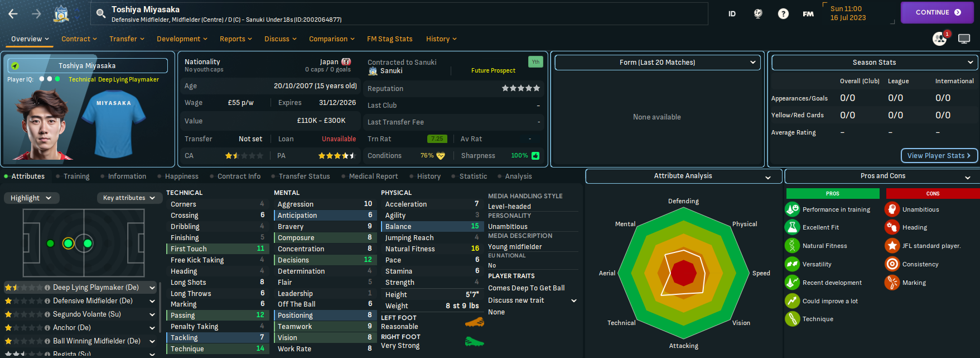Image resolution: width=980 pixels, height=358 pixels.
Task: Click info icon beside Defensive Midfielder role
Action: [x=47, y=301]
